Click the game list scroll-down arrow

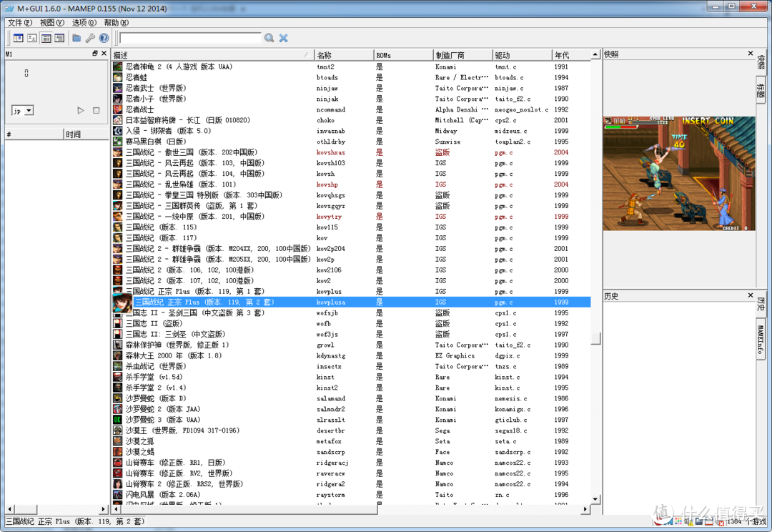(595, 499)
